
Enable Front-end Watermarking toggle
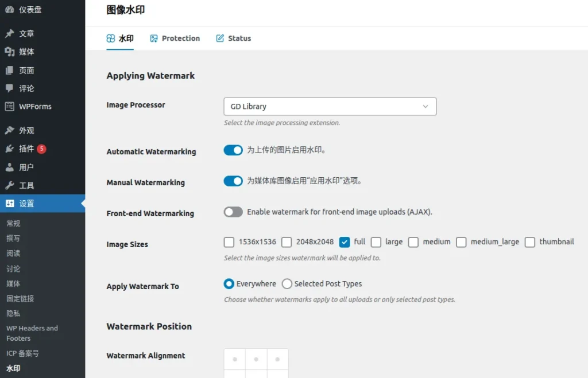pos(233,212)
